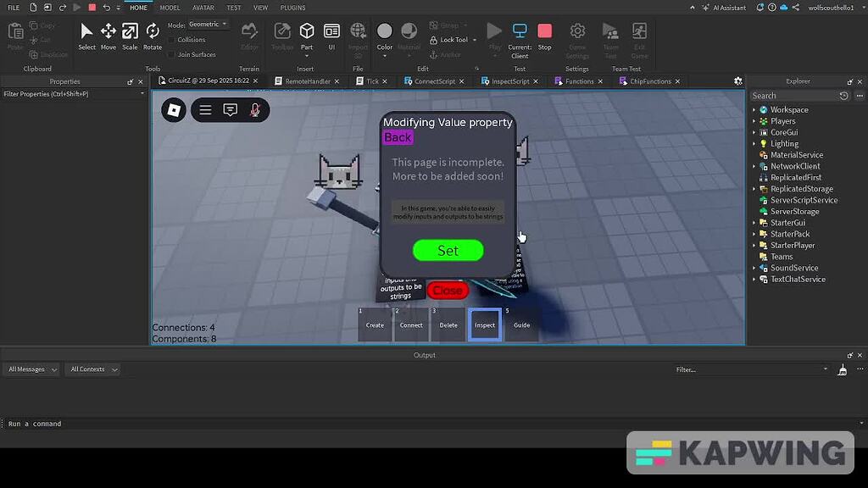This screenshot has height=488, width=868.
Task: Enable the Collisions checkbox
Action: [172, 40]
